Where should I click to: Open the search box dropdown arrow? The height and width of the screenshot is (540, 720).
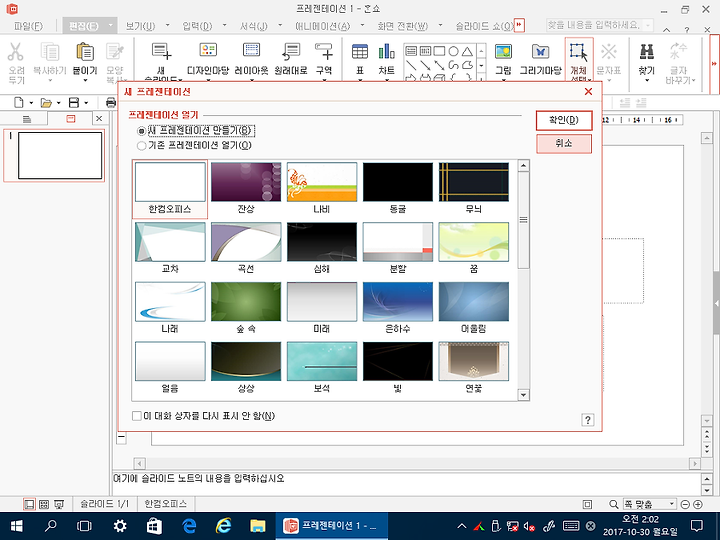point(647,25)
